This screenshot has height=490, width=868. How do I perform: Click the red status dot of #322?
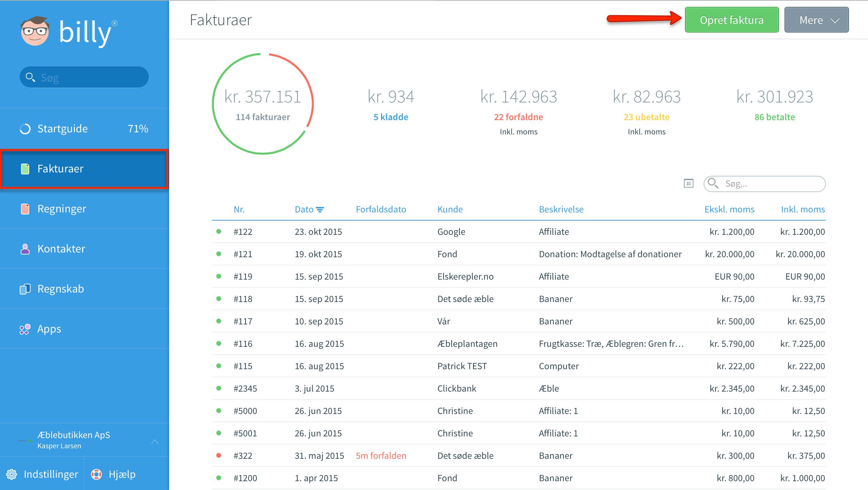click(219, 455)
